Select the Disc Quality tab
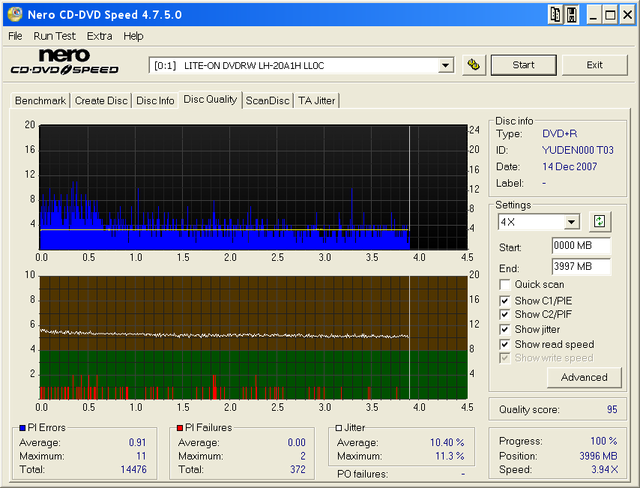640x488 pixels. 210,100
